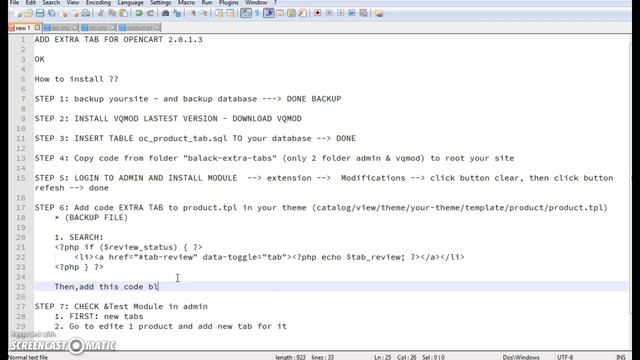This screenshot has height=360, width=640.
Task: Switch to second document tab
Action: 61,28
